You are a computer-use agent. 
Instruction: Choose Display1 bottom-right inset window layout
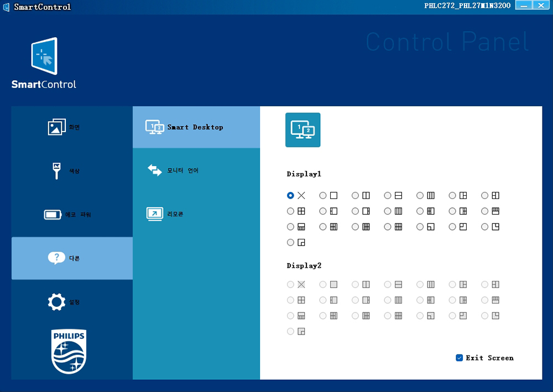click(x=290, y=242)
